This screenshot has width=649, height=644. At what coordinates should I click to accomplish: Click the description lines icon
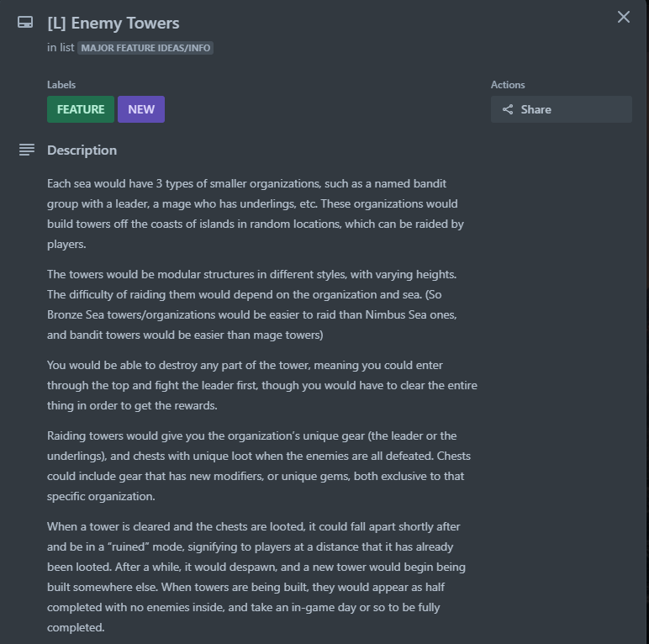27,150
